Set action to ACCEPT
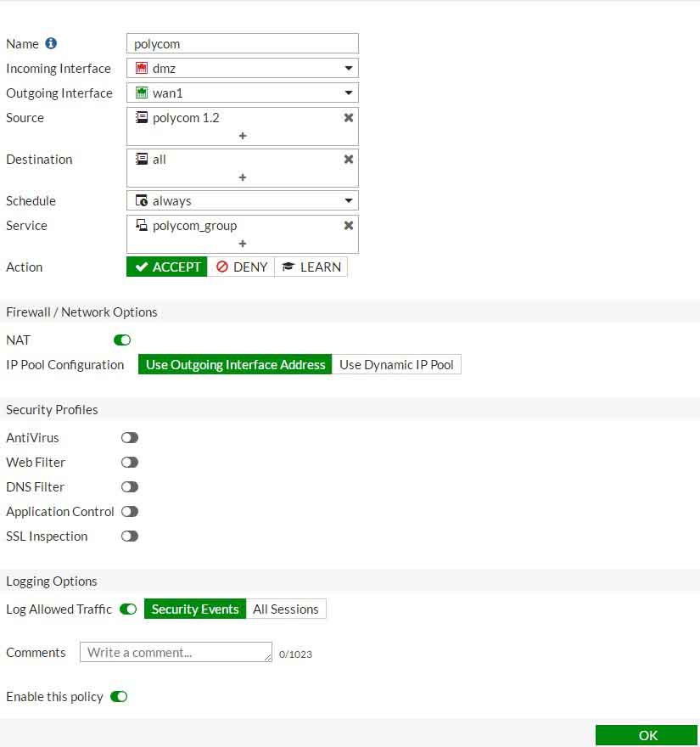The image size is (700, 747). click(x=166, y=267)
